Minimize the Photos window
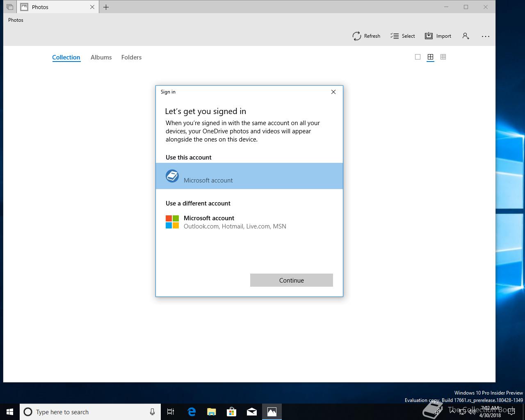Viewport: 525px width, 420px height. click(x=446, y=7)
